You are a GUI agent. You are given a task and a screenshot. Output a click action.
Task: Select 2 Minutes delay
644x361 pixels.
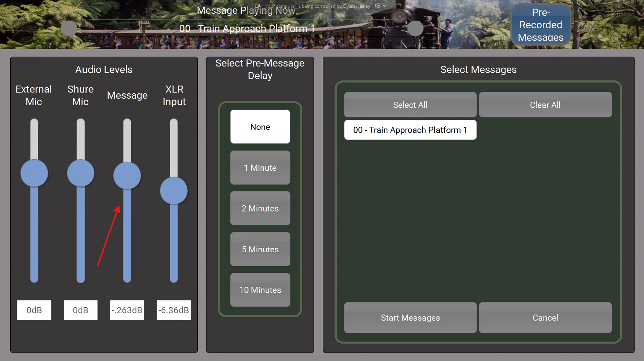tap(260, 208)
